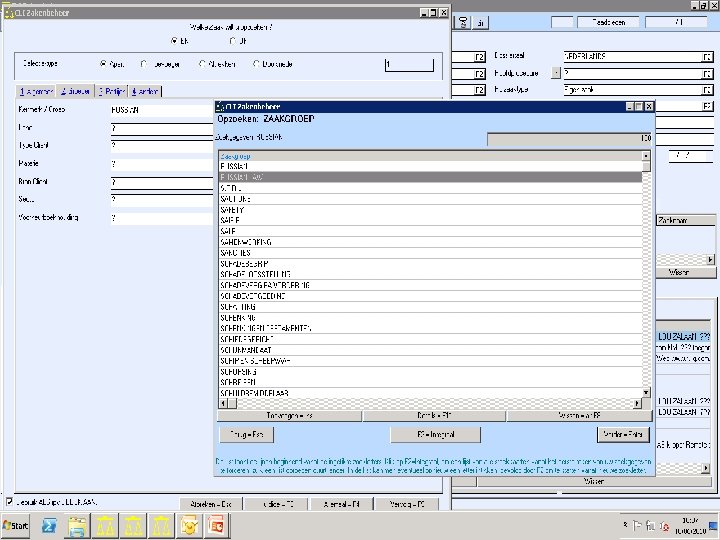Switch to the 3 Partijen tab

110,91
